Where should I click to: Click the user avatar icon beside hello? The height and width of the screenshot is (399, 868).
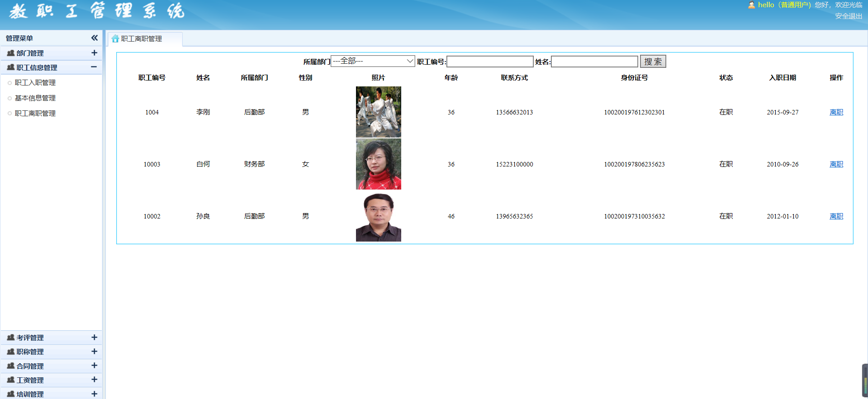click(751, 5)
